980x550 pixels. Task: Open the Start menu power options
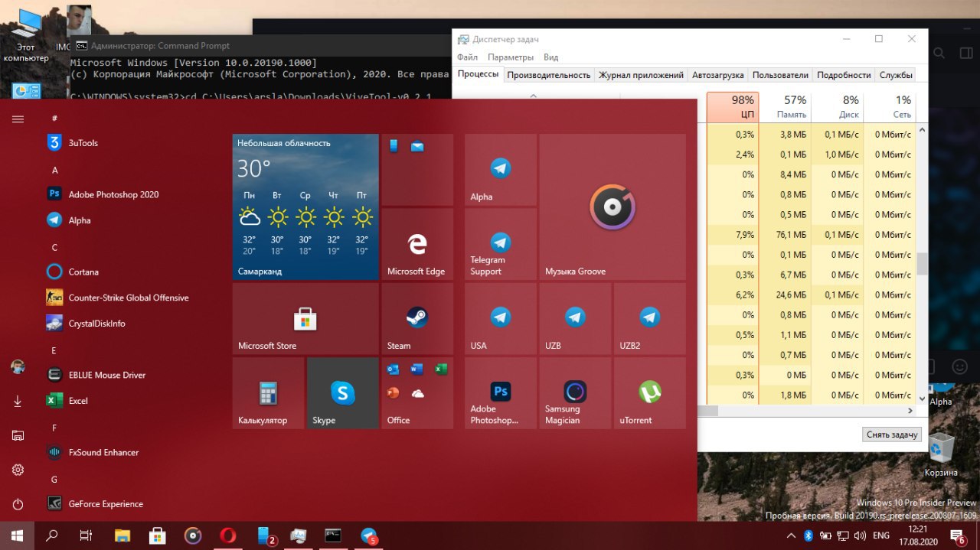click(18, 504)
